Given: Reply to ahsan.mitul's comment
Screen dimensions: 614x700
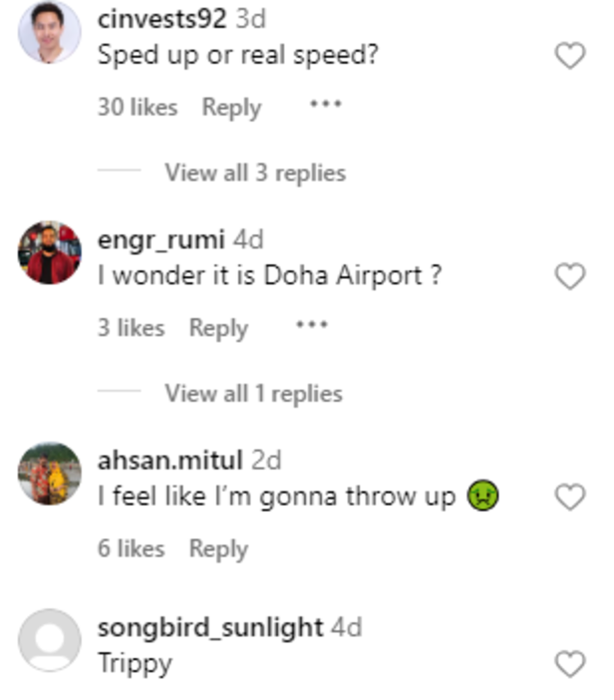Looking at the screenshot, I should pos(218,547).
